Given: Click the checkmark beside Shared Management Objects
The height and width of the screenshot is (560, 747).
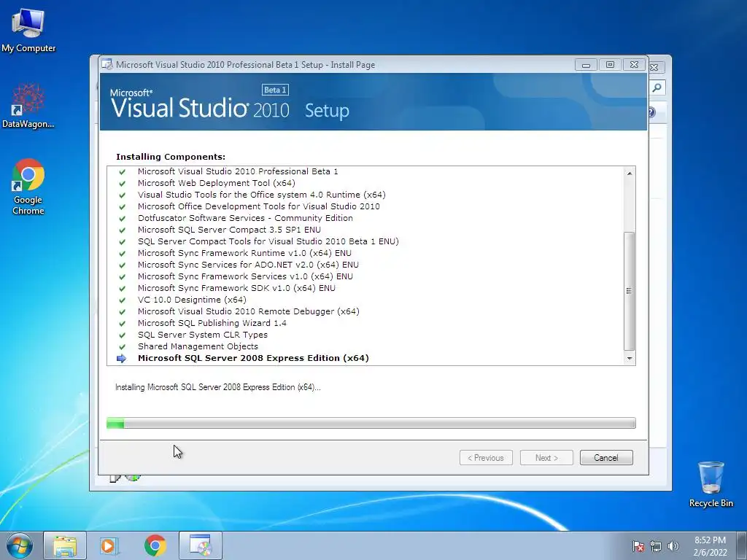Looking at the screenshot, I should click(x=123, y=346).
